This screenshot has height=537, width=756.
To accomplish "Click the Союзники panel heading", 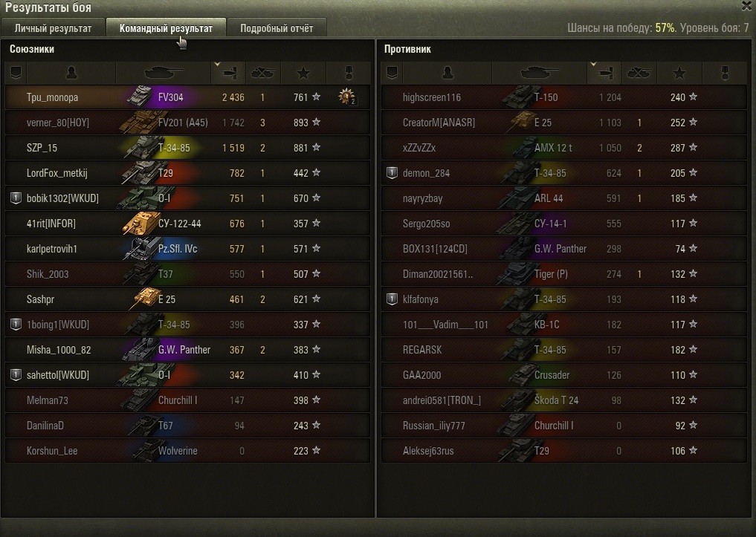I will point(32,49).
